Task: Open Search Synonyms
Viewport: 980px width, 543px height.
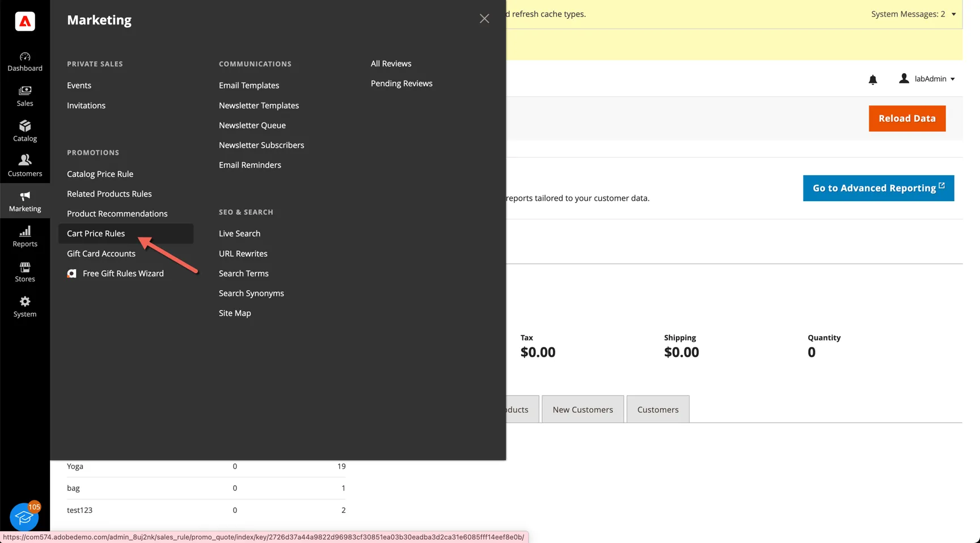Action: 251,293
